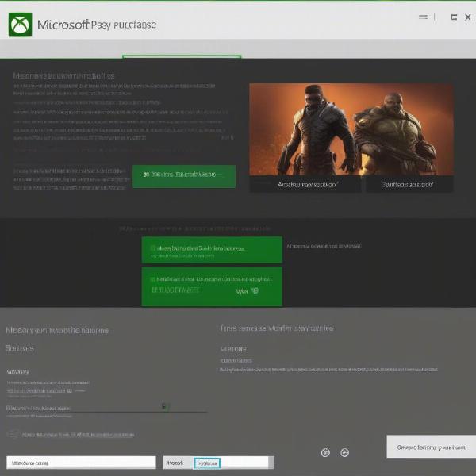Select the left dark button under the game artwork

[305, 184]
